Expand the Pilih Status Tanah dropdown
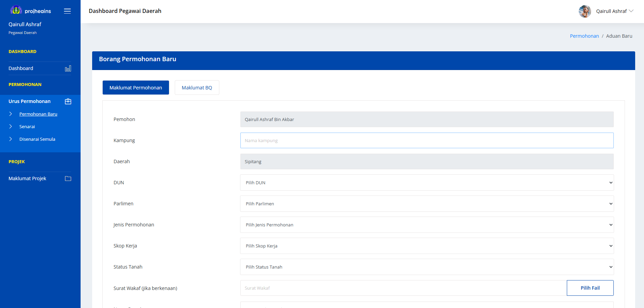Screen dimensions: 644x308 pyautogui.click(x=427, y=267)
